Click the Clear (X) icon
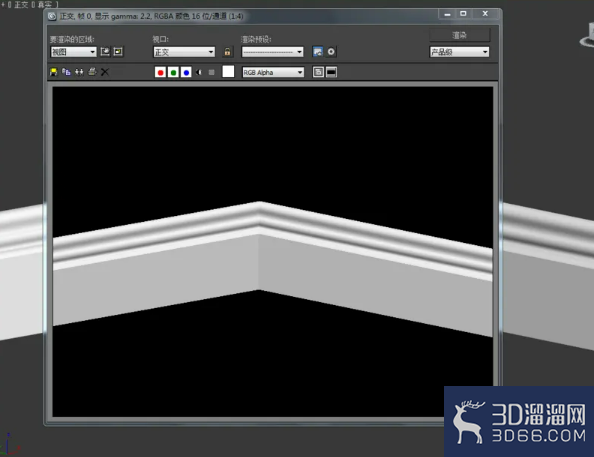The width and height of the screenshot is (594, 457). pos(105,72)
